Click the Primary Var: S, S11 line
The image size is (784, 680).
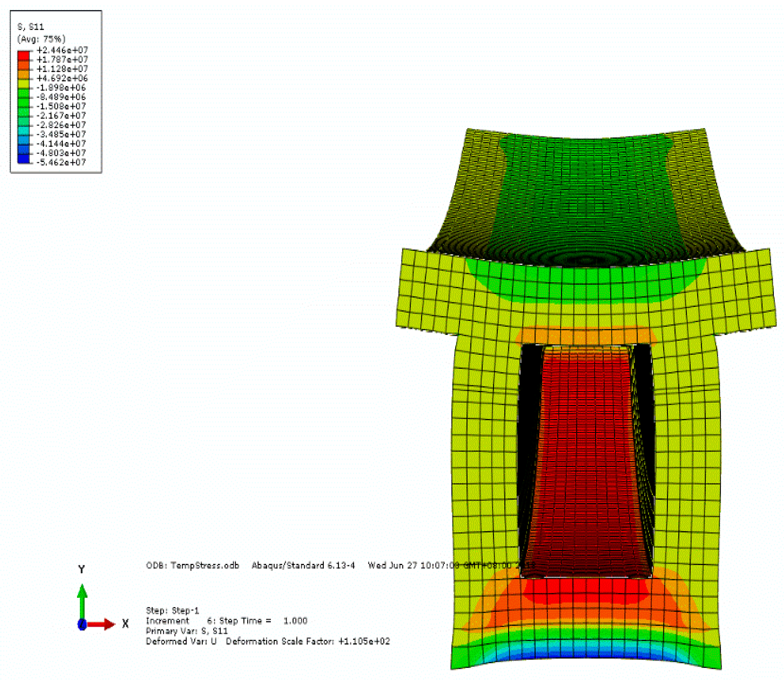(x=187, y=631)
